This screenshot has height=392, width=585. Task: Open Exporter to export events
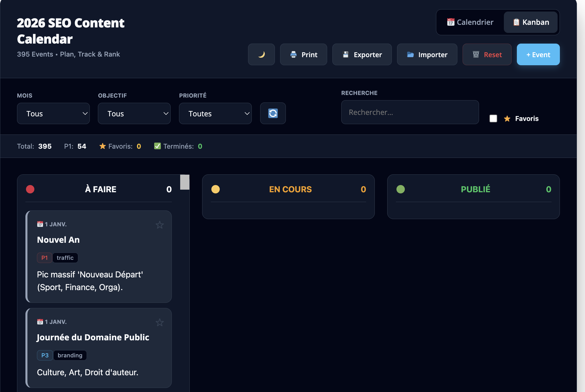point(362,54)
